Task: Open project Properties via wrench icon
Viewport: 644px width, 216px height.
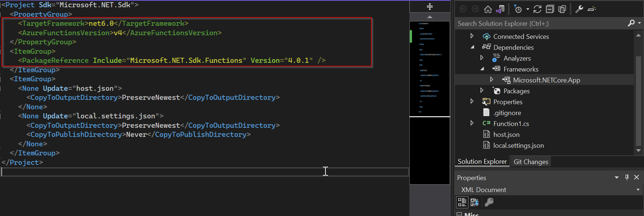Action: [x=579, y=9]
